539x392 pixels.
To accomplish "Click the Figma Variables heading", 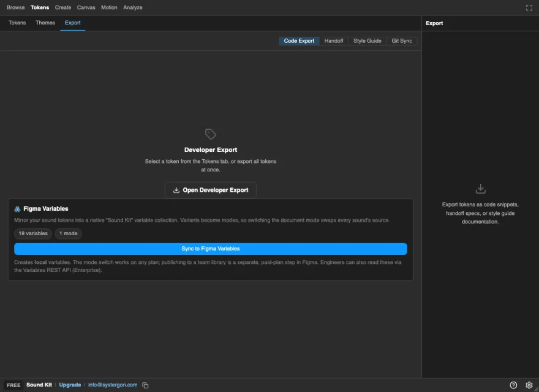I will coord(46,209).
